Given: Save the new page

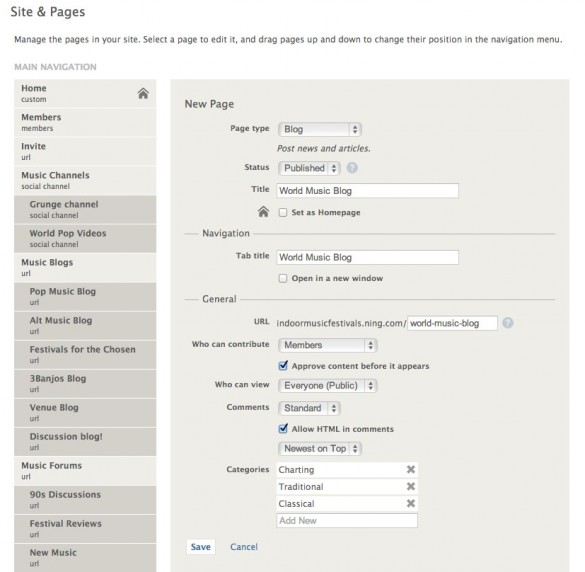Looking at the screenshot, I should coord(201,547).
